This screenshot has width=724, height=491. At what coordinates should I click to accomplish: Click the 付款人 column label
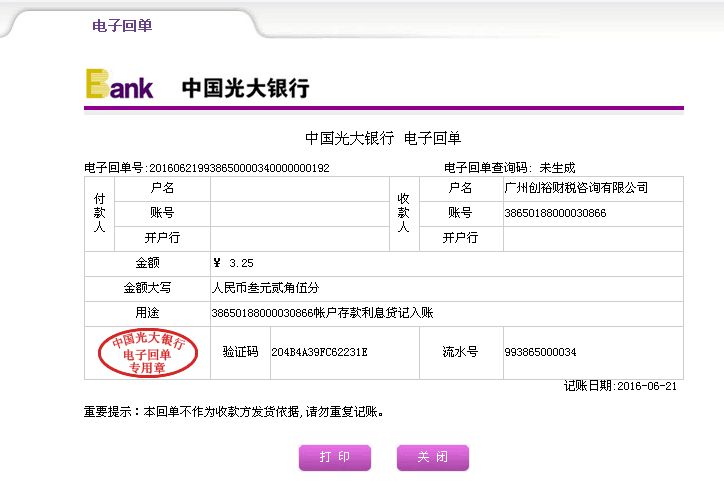(99, 213)
